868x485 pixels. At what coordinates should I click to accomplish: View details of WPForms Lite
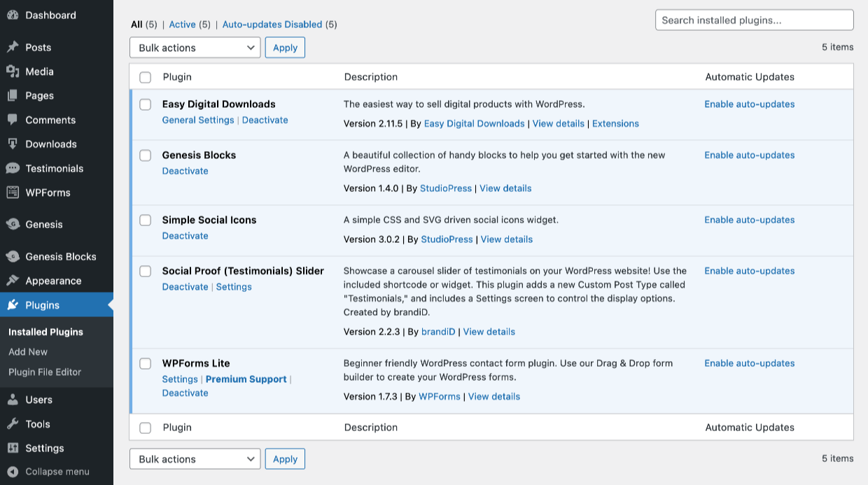click(x=494, y=397)
